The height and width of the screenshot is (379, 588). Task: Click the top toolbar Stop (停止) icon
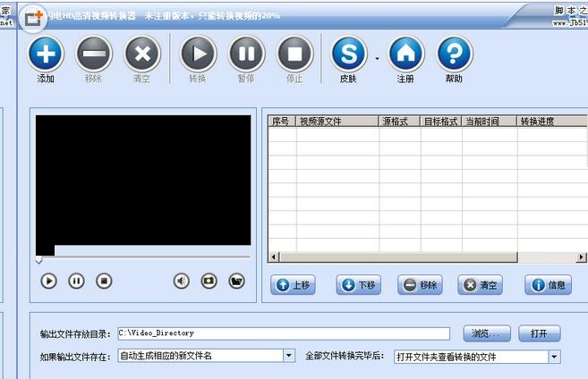pyautogui.click(x=294, y=54)
